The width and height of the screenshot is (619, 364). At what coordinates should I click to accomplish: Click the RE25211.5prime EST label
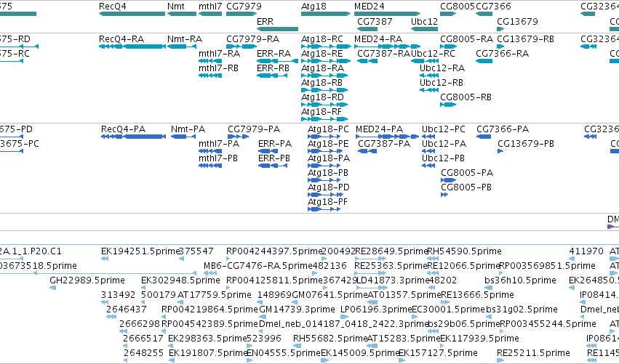click(533, 353)
